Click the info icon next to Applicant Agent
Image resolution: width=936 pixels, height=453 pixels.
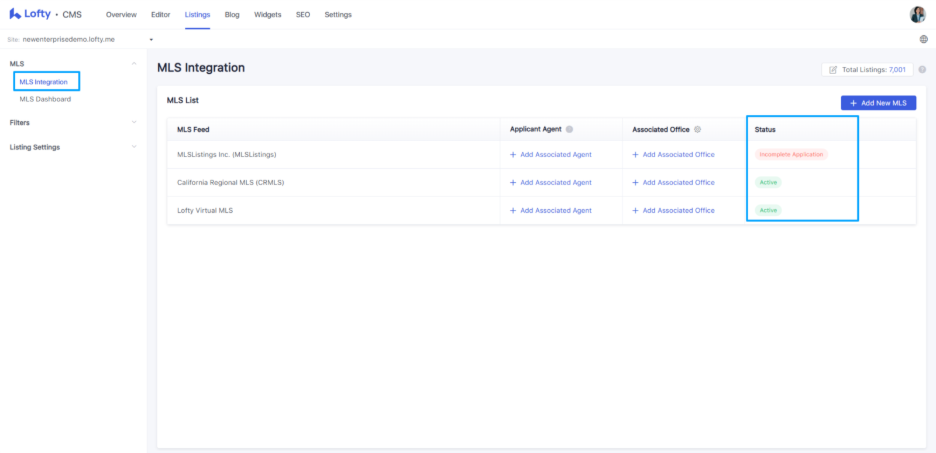click(x=569, y=130)
